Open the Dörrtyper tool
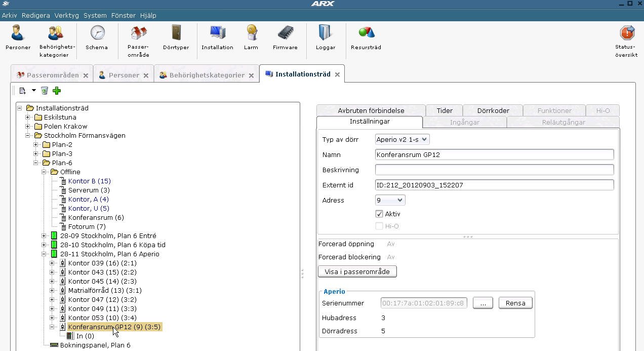This screenshot has height=351, width=644. 176,38
